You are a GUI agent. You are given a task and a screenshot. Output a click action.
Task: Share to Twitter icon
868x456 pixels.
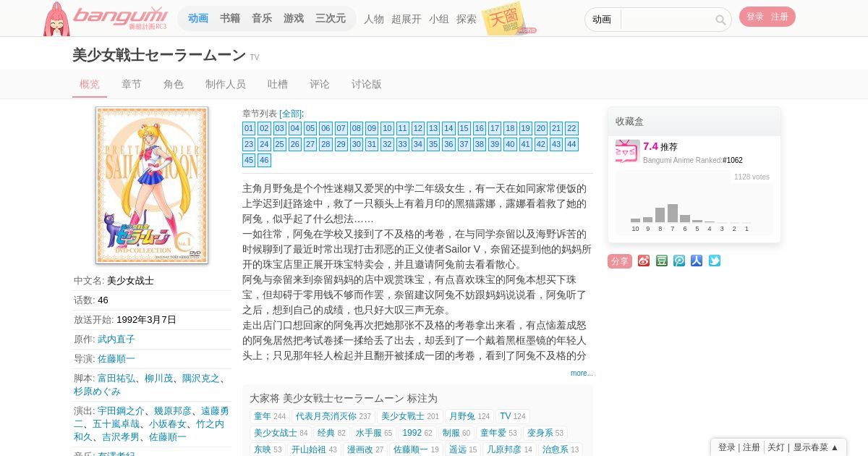point(715,261)
